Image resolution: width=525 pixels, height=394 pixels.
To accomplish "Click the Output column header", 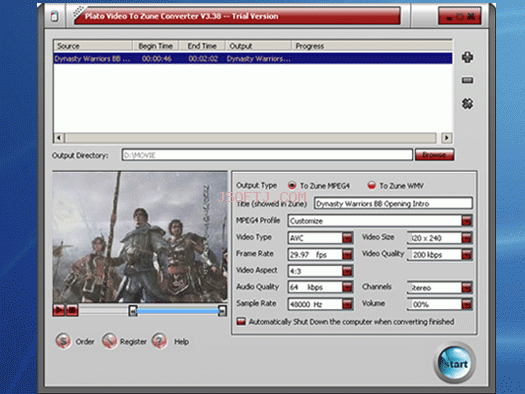I will pos(258,46).
